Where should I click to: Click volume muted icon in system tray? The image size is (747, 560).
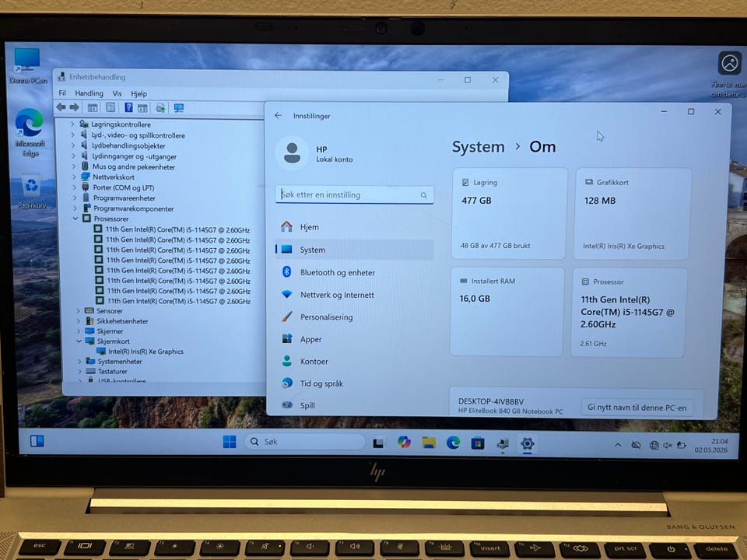coord(668,445)
